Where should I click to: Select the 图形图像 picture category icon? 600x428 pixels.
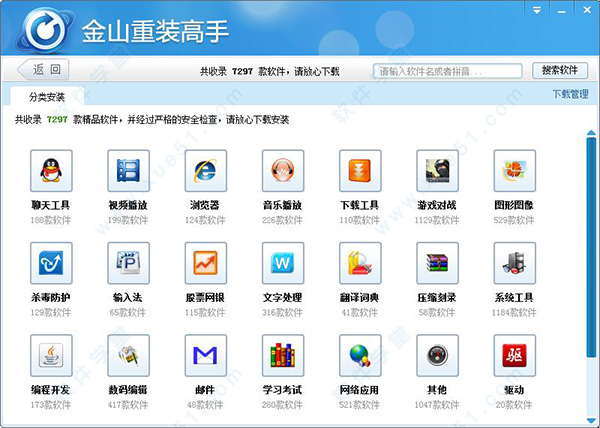coord(515,171)
